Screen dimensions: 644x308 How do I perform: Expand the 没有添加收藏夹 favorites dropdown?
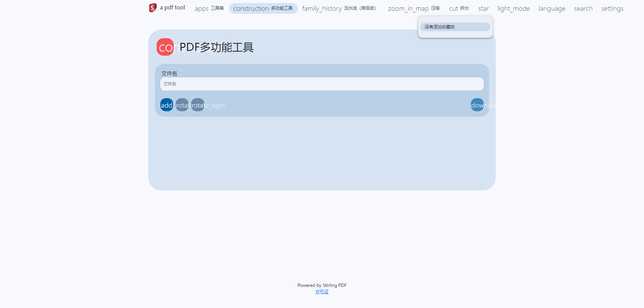point(455,27)
